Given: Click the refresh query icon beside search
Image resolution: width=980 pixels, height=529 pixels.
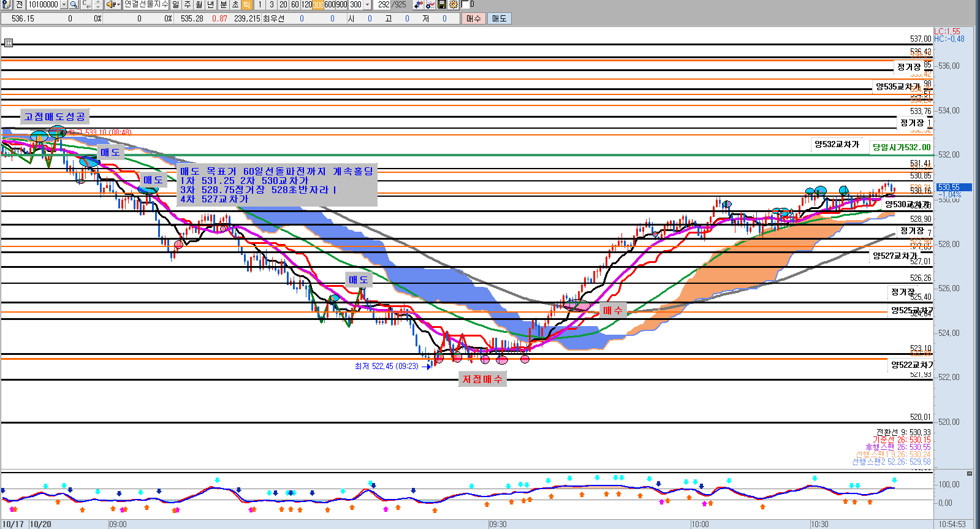Looking at the screenshot, I should 86,4.
